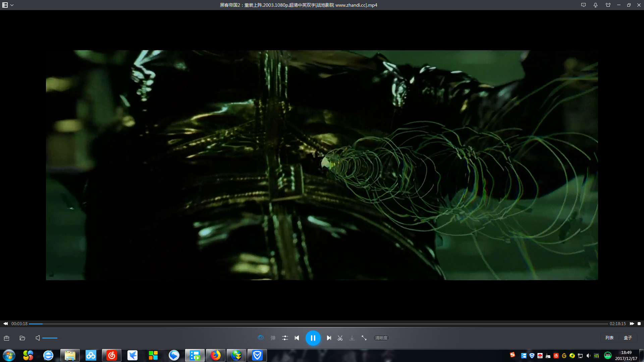Screen dimensions: 644x362
Task: Skip to the previous video
Action: 297,338
